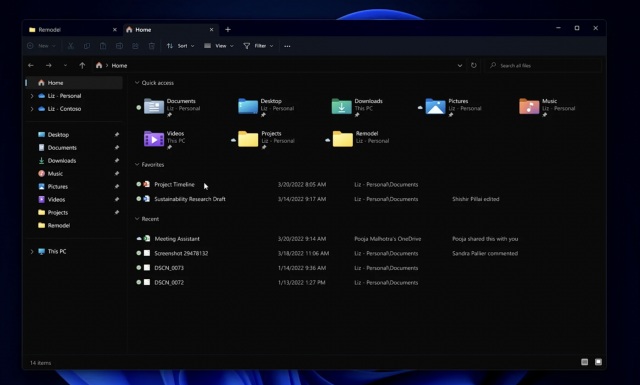The width and height of the screenshot is (640, 385).
Task: Select the Home tab
Action: coord(170,30)
